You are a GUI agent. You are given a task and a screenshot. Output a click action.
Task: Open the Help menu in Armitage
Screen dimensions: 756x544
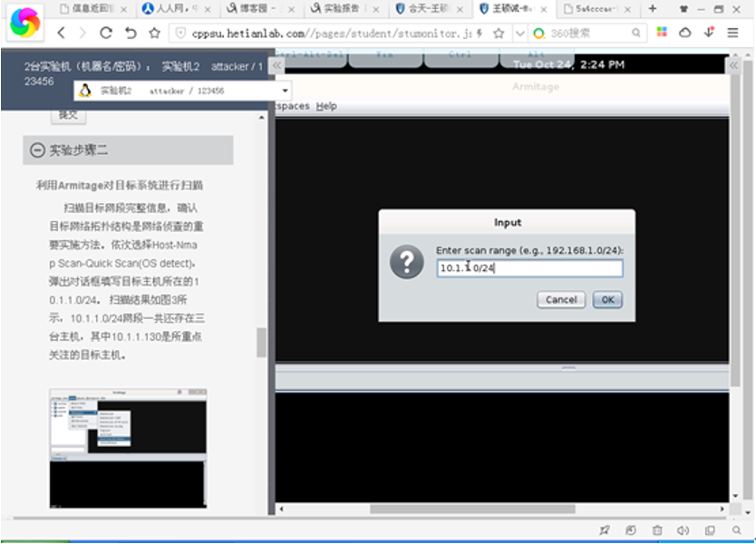[x=326, y=106]
